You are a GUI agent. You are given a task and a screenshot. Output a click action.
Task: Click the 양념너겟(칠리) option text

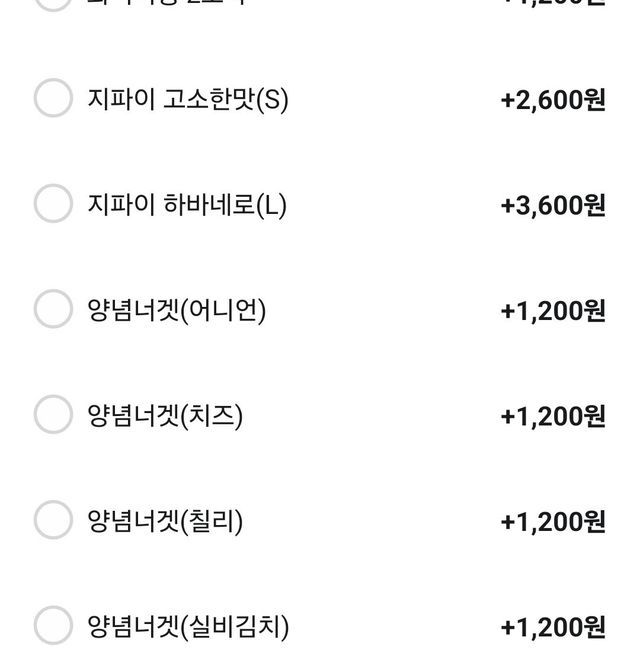coord(166,522)
